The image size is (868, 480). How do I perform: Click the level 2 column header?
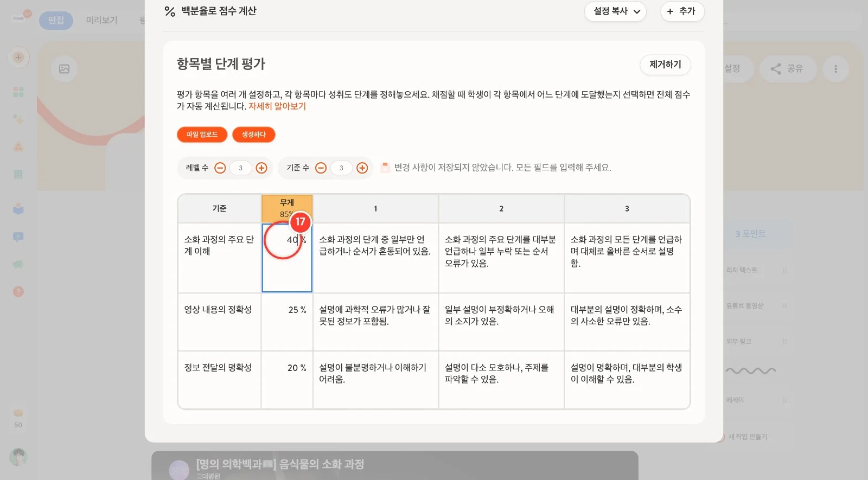pos(501,209)
